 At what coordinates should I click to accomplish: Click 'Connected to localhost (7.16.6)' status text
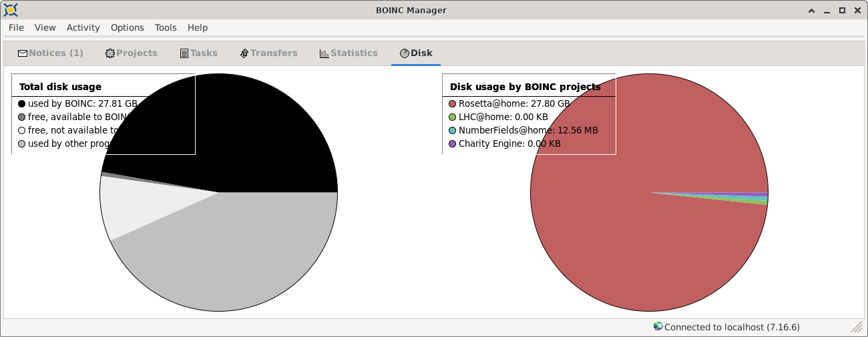pyautogui.click(x=732, y=327)
